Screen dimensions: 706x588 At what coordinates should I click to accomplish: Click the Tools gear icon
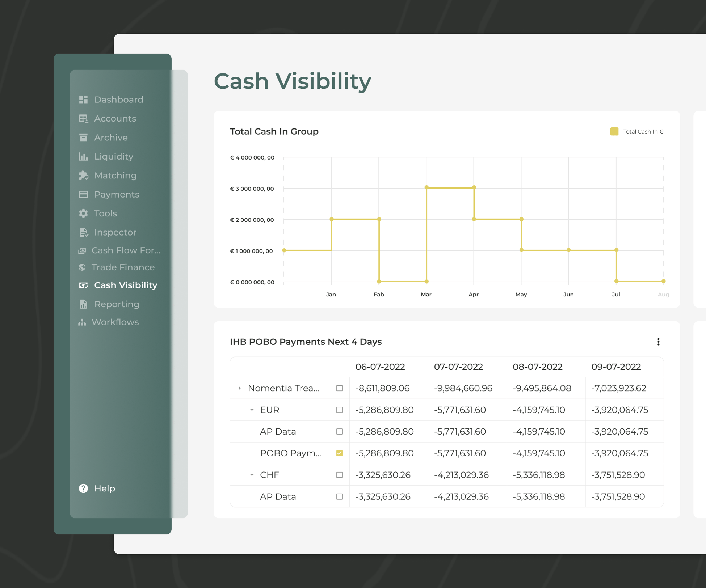coord(83,213)
